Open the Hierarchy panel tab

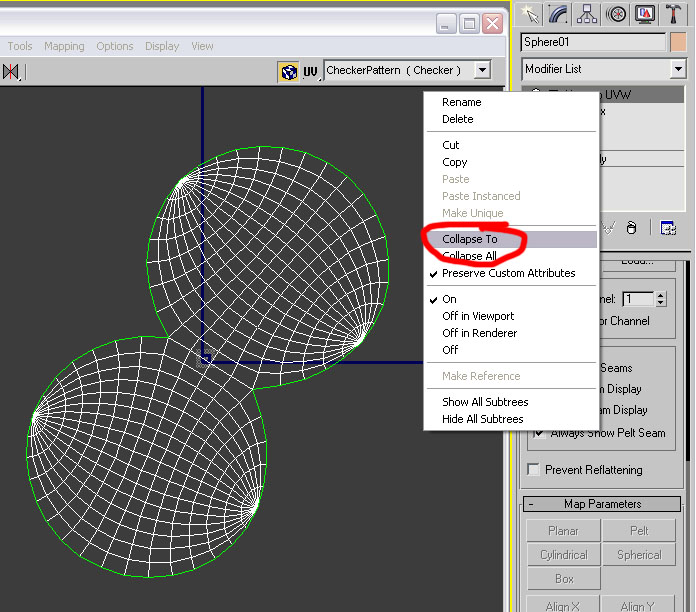(587, 14)
